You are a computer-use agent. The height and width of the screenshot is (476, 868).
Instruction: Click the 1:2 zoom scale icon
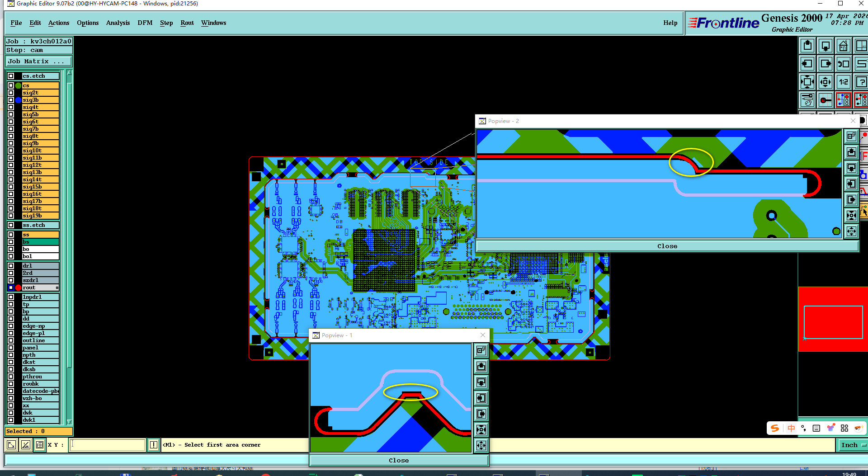[x=844, y=82]
